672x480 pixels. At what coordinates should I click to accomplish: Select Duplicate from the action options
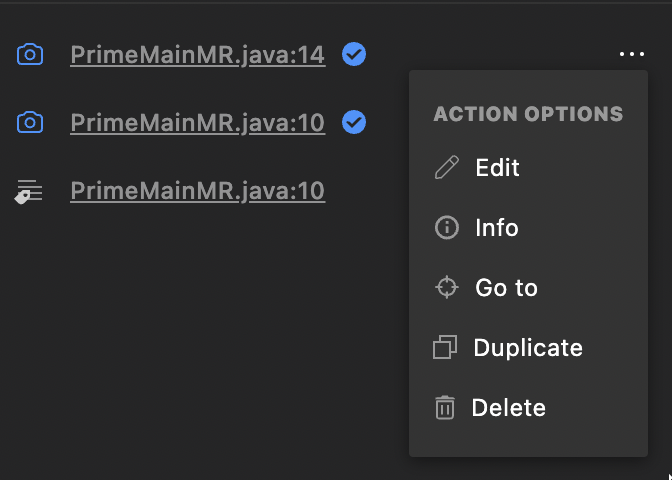point(528,348)
